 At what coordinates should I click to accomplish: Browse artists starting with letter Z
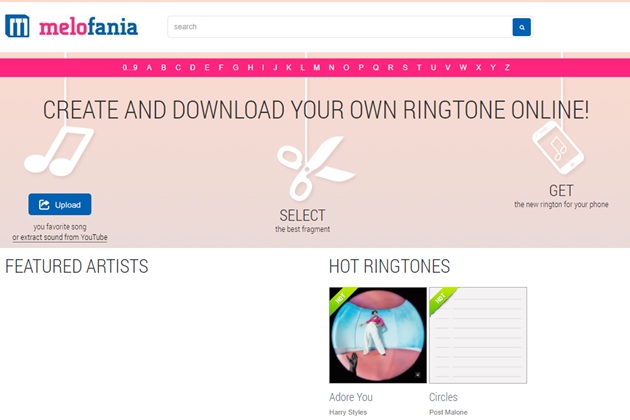[507, 67]
